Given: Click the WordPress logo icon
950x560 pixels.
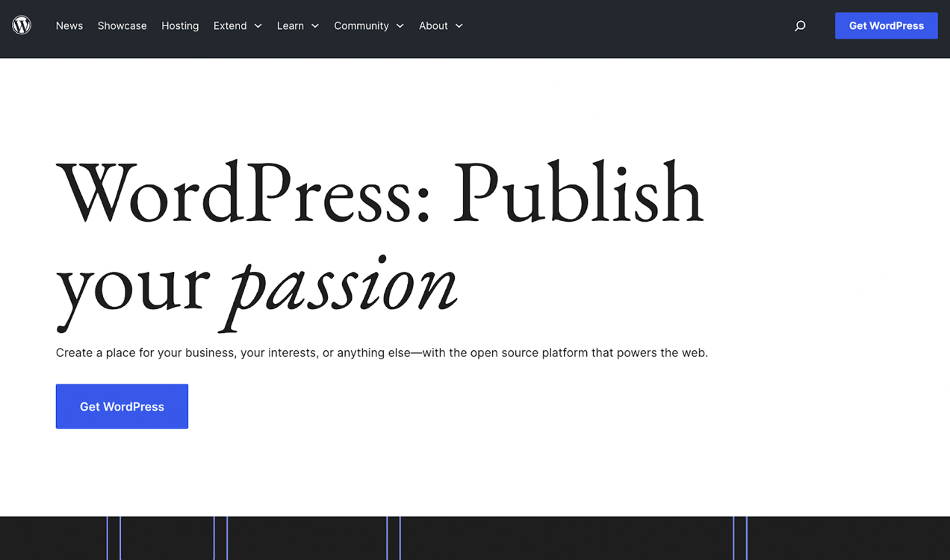Looking at the screenshot, I should click(22, 25).
